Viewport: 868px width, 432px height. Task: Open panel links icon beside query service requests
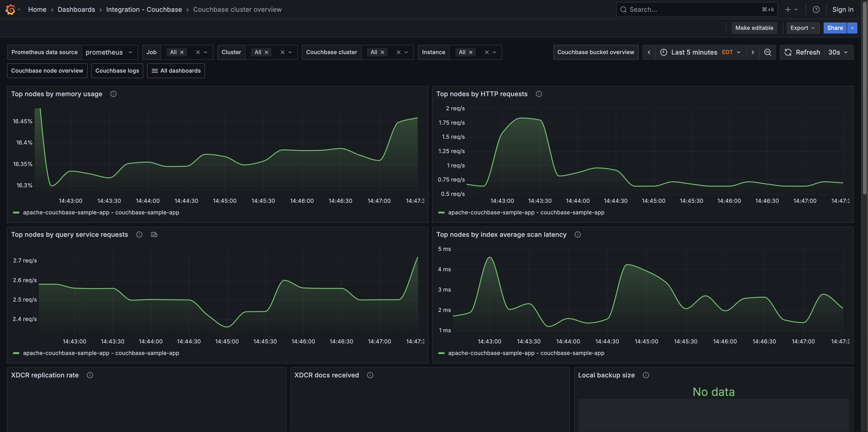pos(154,235)
